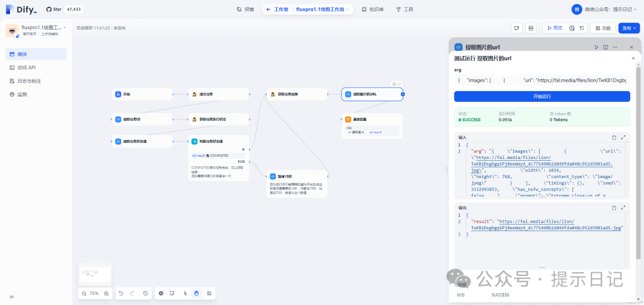Viewport: 644px width, 305px height.
Task: Click the blue 开始运行 button
Action: click(541, 97)
